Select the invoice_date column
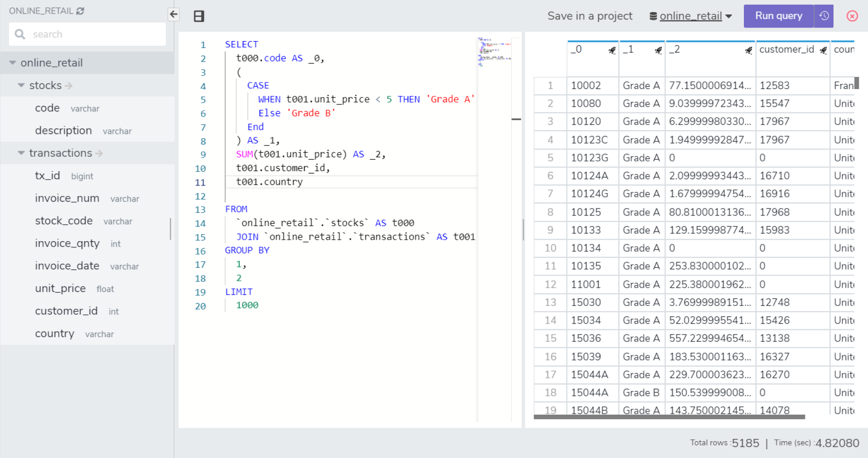 pos(87,266)
